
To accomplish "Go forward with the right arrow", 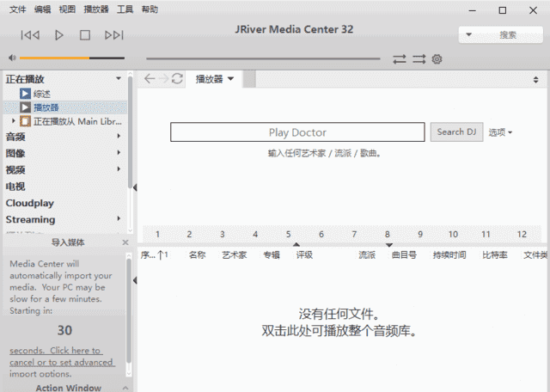I will (163, 78).
